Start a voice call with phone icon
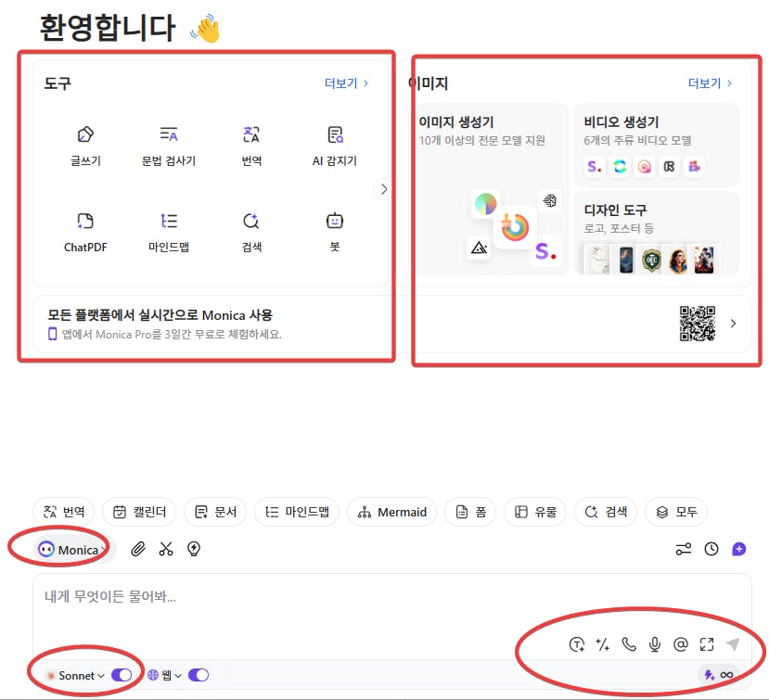This screenshot has width=769, height=700. 629,644
